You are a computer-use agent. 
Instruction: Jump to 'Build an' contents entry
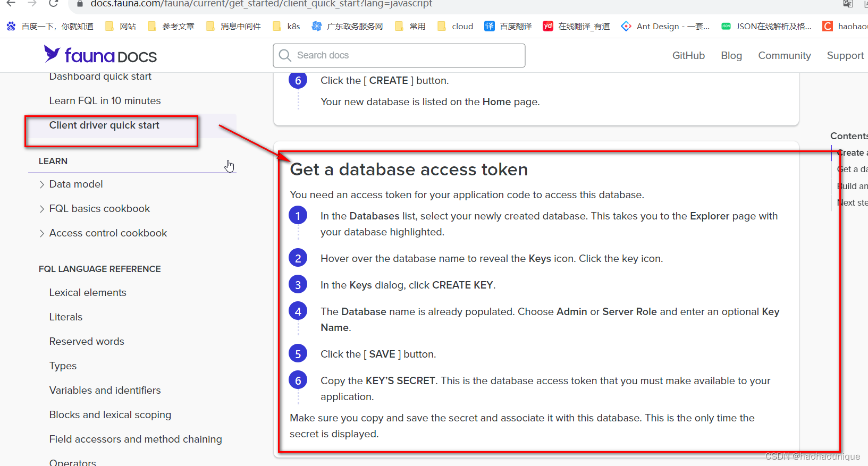(852, 186)
